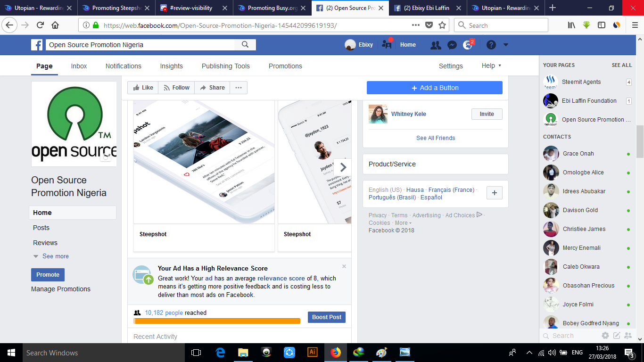Toggle Firefox sidebar icon
Viewport: 644px width, 362px height.
[x=602, y=25]
